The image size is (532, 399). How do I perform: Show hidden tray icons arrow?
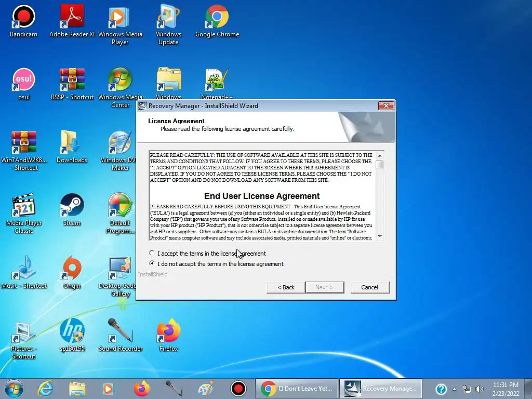click(x=454, y=389)
